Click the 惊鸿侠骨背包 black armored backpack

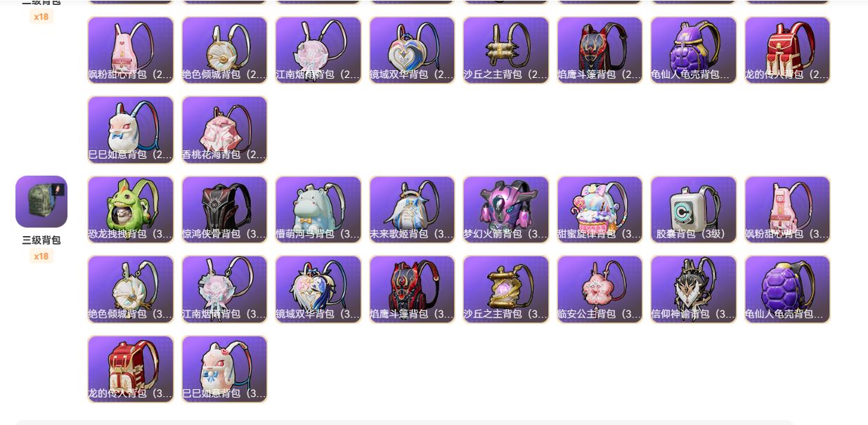(x=224, y=209)
